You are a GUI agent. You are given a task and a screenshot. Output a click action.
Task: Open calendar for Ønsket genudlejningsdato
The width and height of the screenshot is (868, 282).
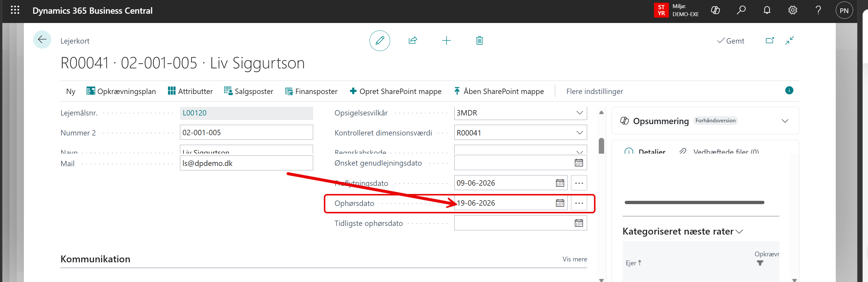click(x=578, y=163)
